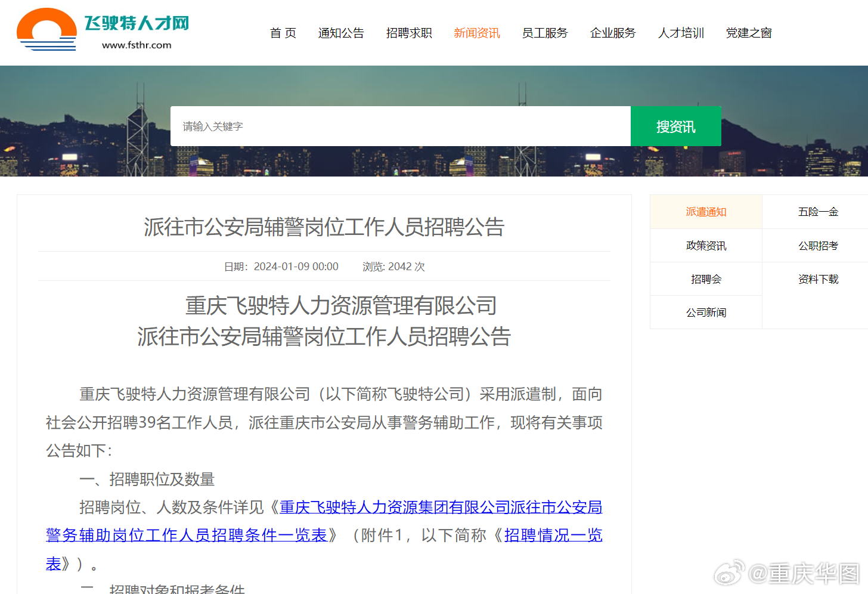Open the 招聘求职 menu item

pyautogui.click(x=409, y=33)
